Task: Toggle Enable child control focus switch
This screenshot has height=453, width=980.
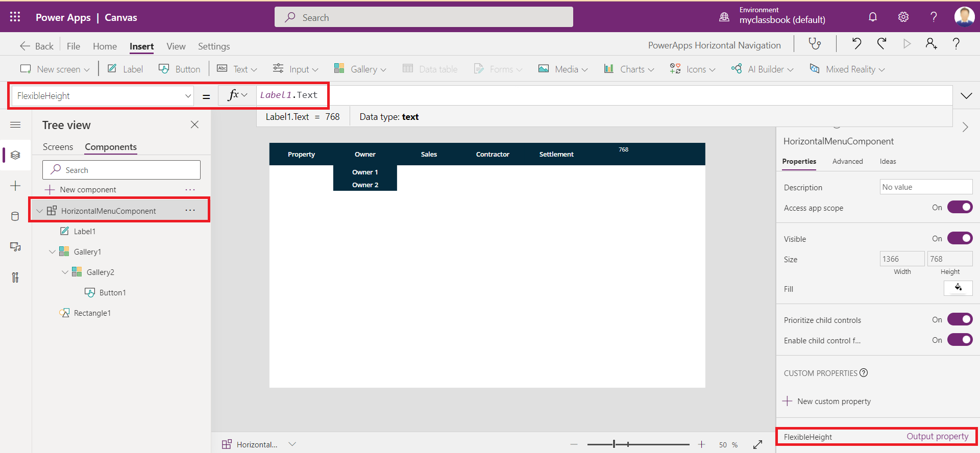Action: 960,340
